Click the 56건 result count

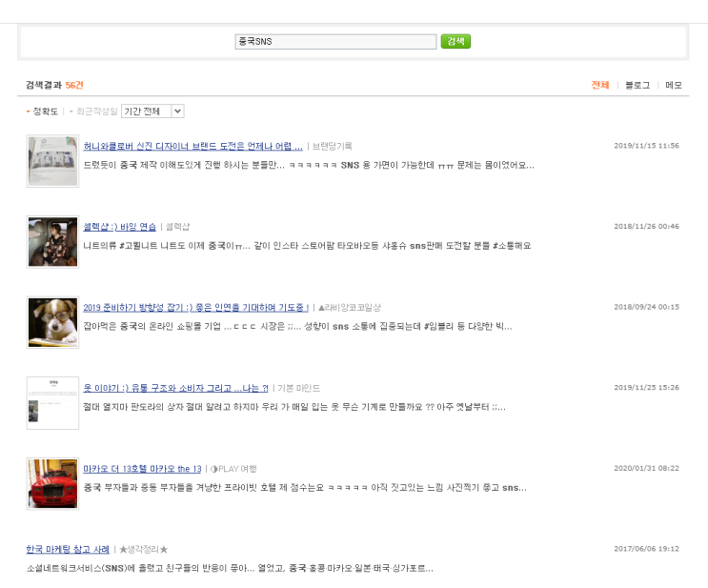74,85
